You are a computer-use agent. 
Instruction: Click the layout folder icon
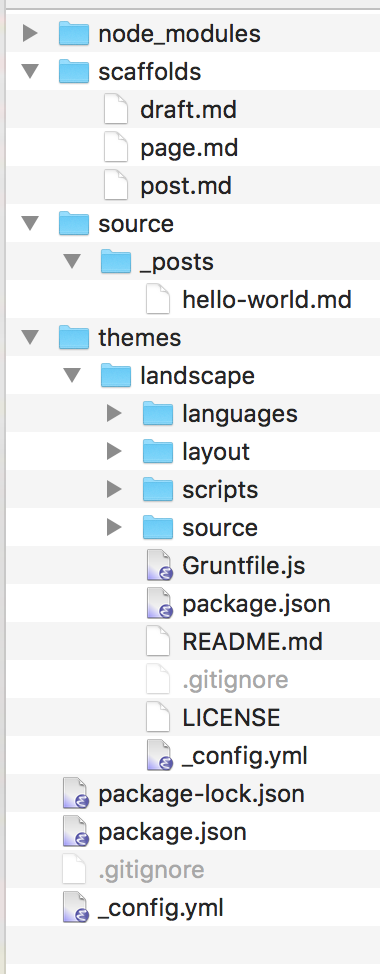tap(158, 451)
